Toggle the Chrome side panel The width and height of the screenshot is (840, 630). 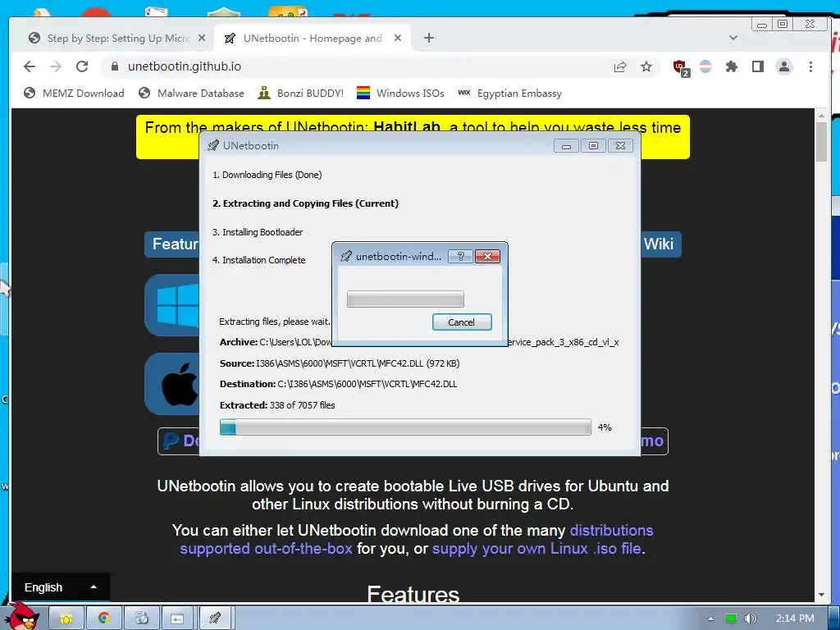coord(757,66)
